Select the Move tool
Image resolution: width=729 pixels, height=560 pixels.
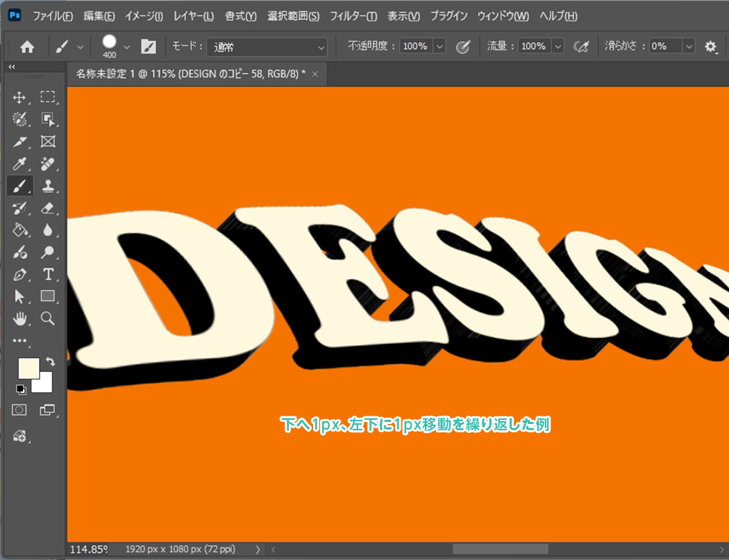click(x=20, y=98)
